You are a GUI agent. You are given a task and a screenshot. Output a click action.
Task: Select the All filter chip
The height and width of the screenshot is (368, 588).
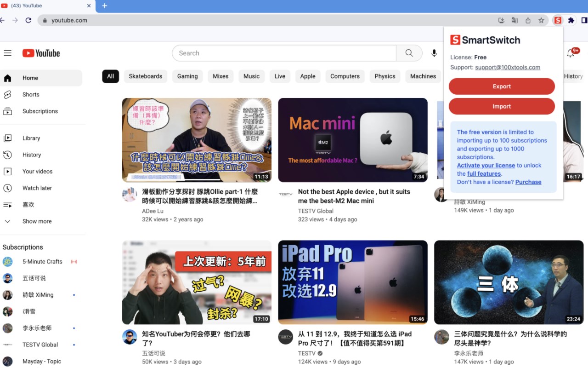click(x=110, y=76)
